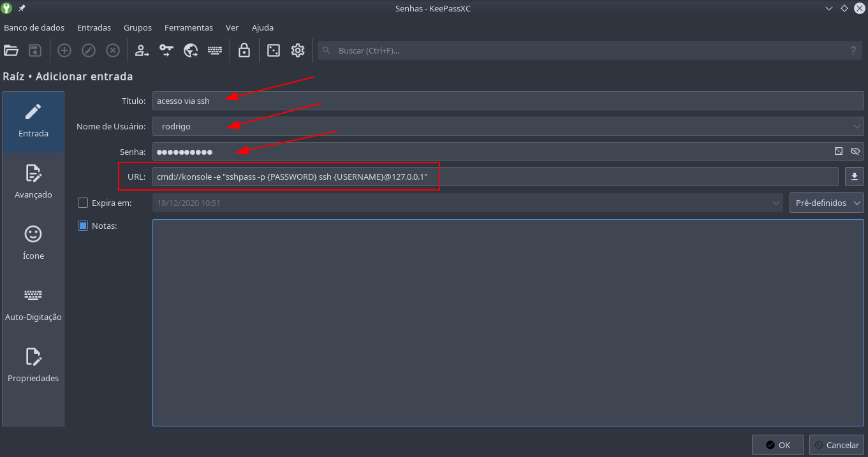Click the Cancelar button
Image resolution: width=868 pixels, height=457 pixels.
coord(837,445)
